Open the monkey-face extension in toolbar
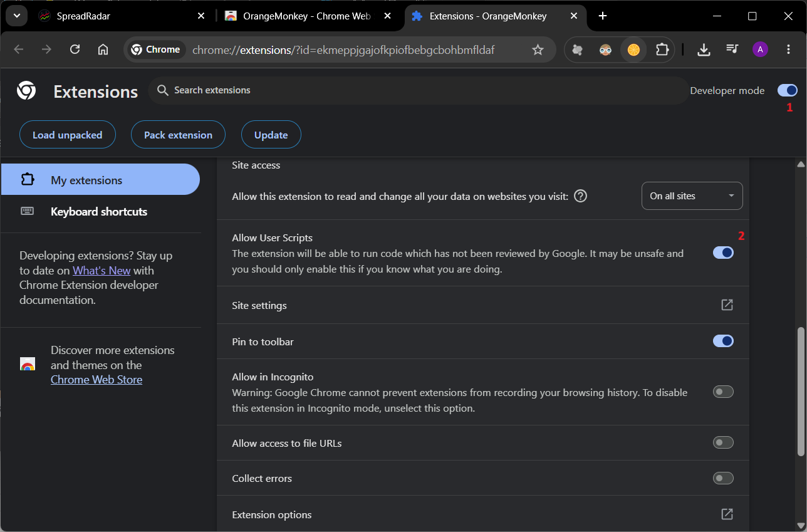 (605, 50)
